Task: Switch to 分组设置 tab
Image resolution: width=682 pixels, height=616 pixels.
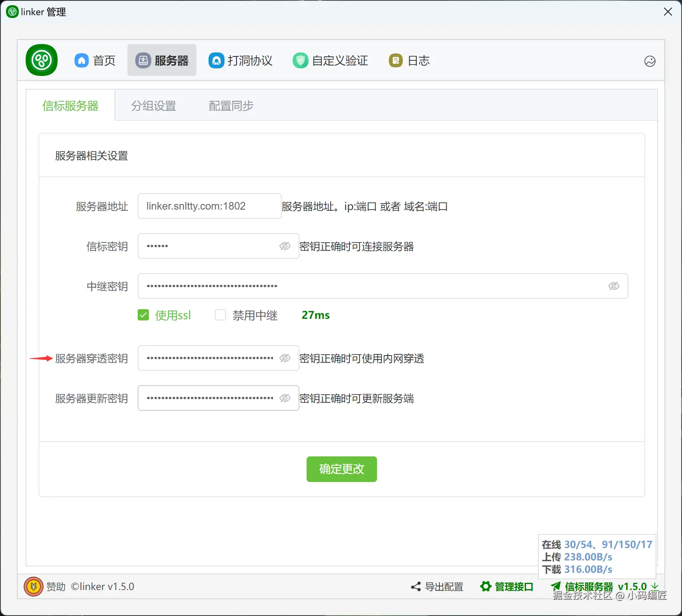Action: (154, 106)
